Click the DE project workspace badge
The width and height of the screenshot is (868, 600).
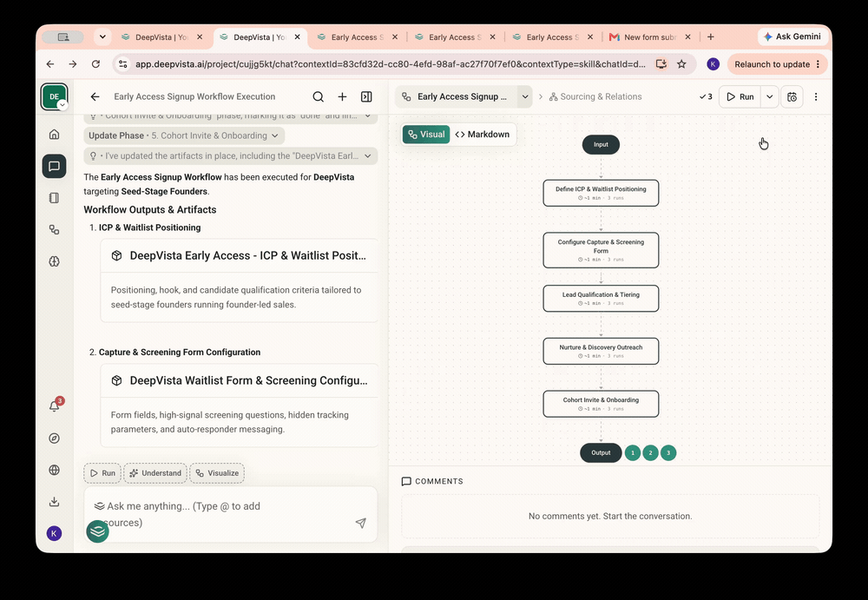[54, 96]
